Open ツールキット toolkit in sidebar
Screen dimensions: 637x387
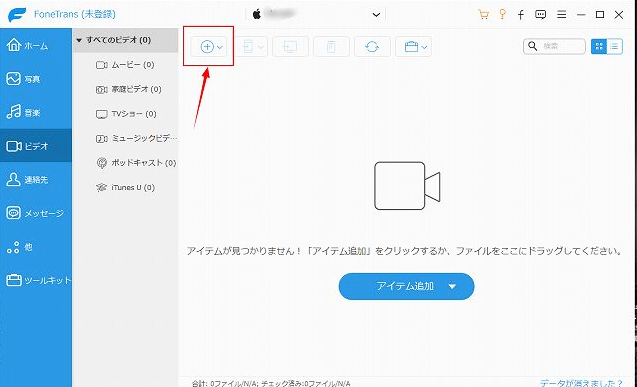coord(36,280)
